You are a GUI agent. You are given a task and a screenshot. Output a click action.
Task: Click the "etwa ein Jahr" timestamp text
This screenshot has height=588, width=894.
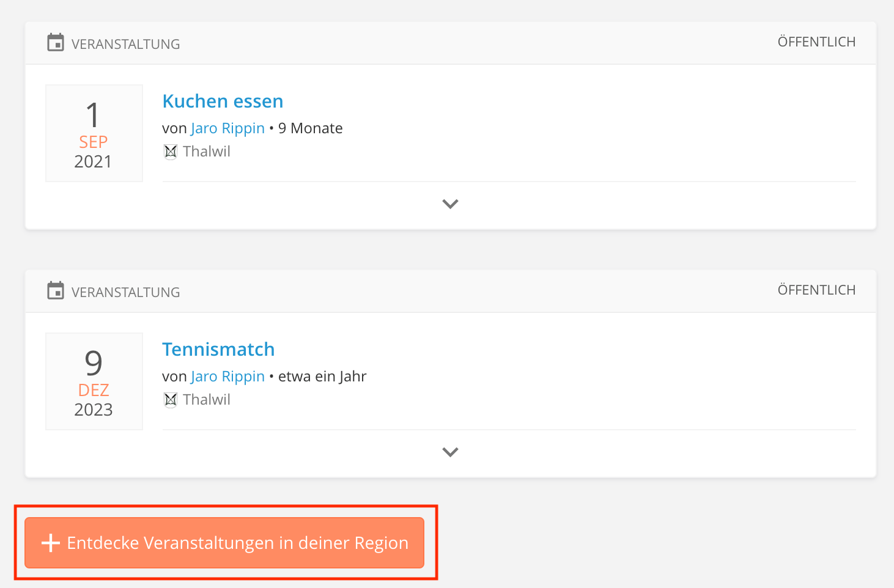click(x=322, y=377)
